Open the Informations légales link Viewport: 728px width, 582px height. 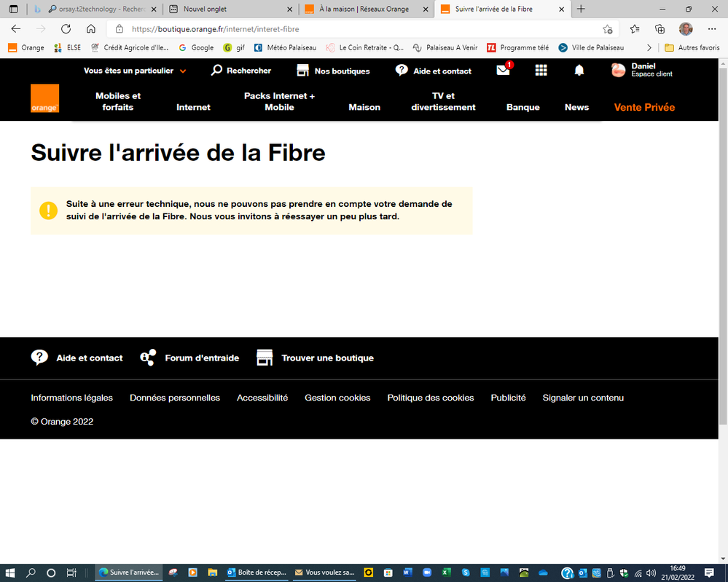(71, 398)
